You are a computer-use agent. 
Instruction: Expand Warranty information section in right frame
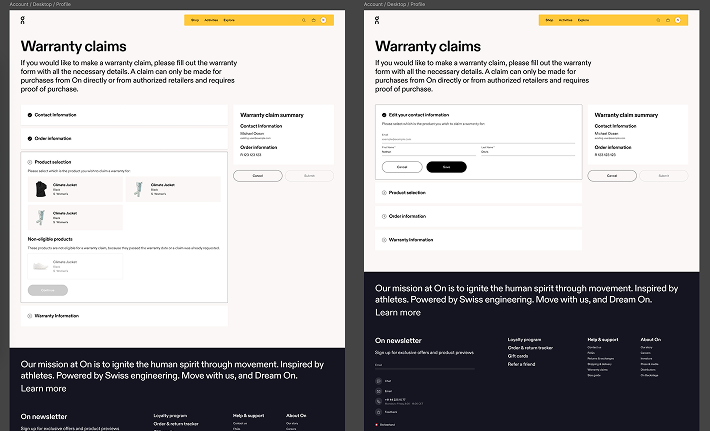[479, 240]
